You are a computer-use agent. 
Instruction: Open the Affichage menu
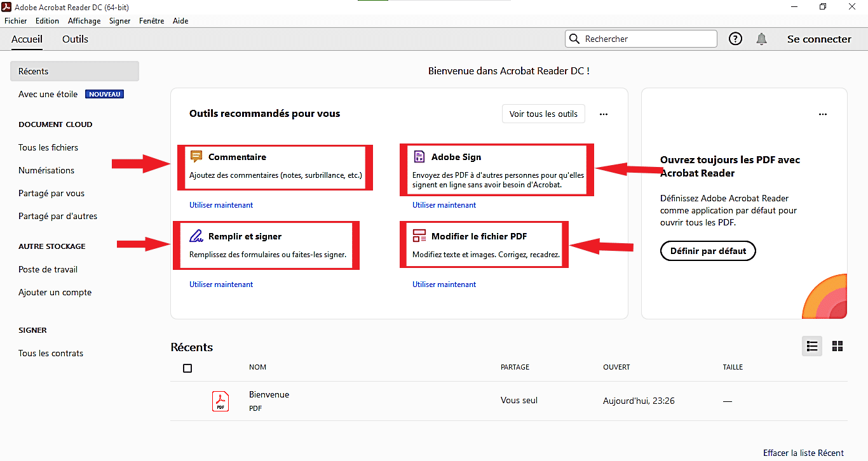point(85,21)
